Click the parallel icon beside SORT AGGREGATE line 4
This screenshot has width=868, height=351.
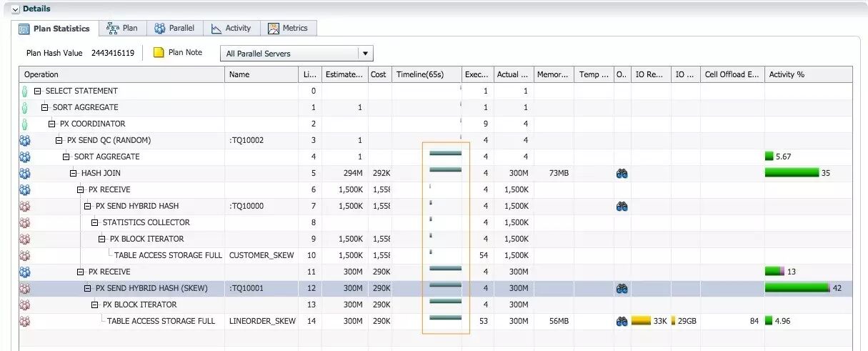[24, 157]
